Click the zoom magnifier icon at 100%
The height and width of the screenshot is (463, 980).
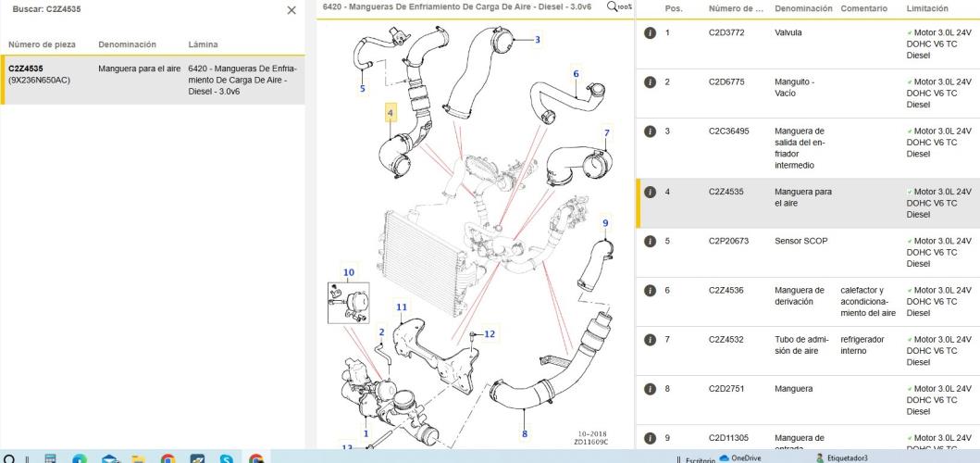[x=613, y=6]
